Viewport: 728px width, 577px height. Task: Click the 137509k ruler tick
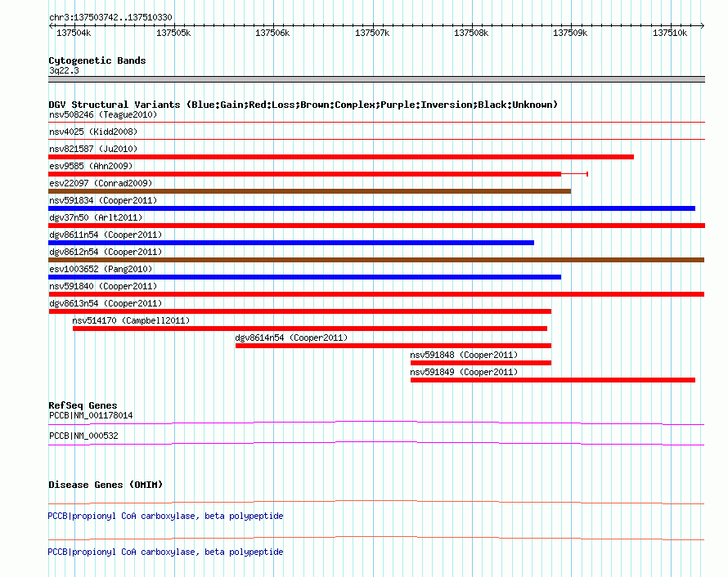tap(571, 33)
